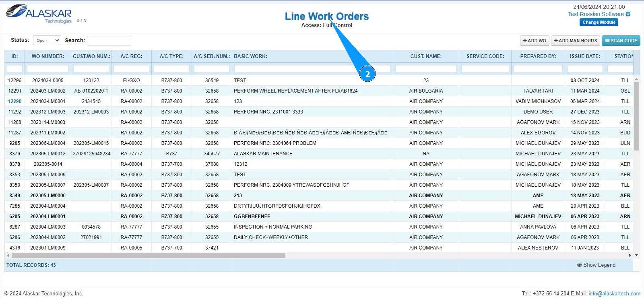Image resolution: width=644 pixels, height=299 pixels.
Task: Toggle Show Legend
Action: coord(596,265)
